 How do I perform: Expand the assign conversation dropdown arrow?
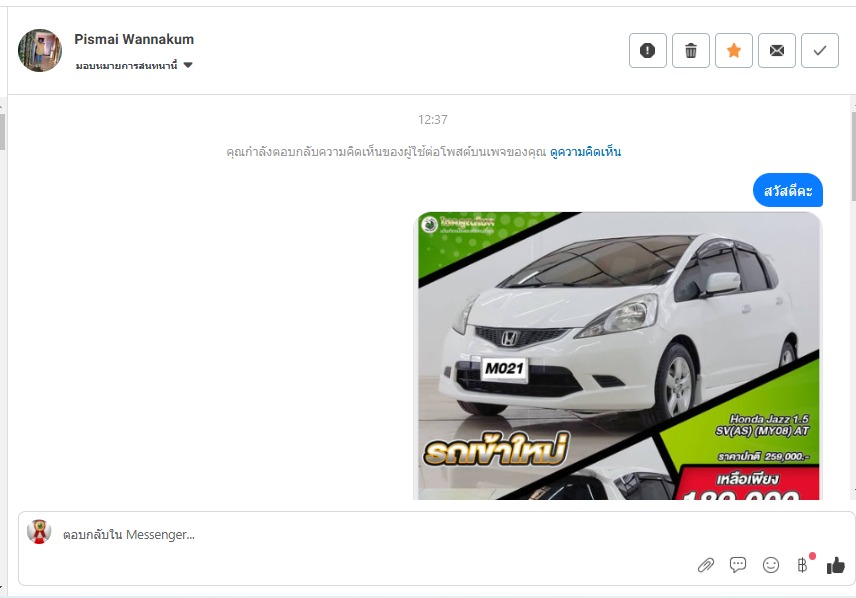click(x=188, y=65)
